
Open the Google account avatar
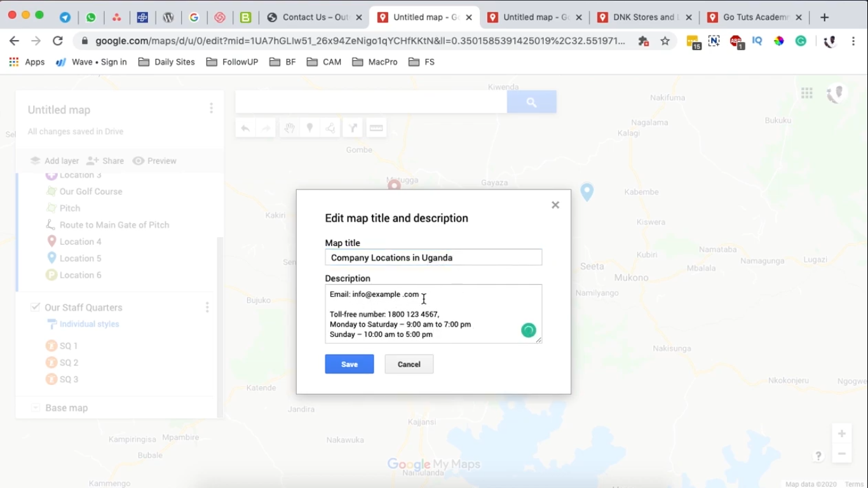coord(836,94)
